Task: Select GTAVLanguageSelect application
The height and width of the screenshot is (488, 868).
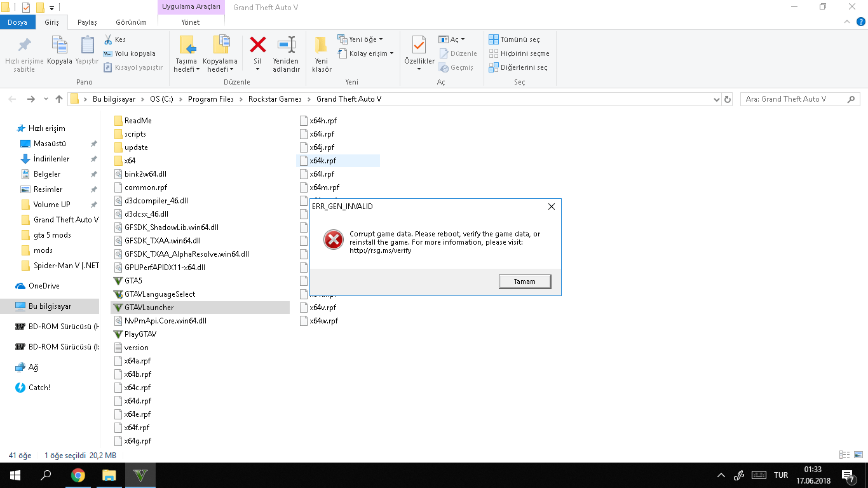Action: (x=159, y=294)
